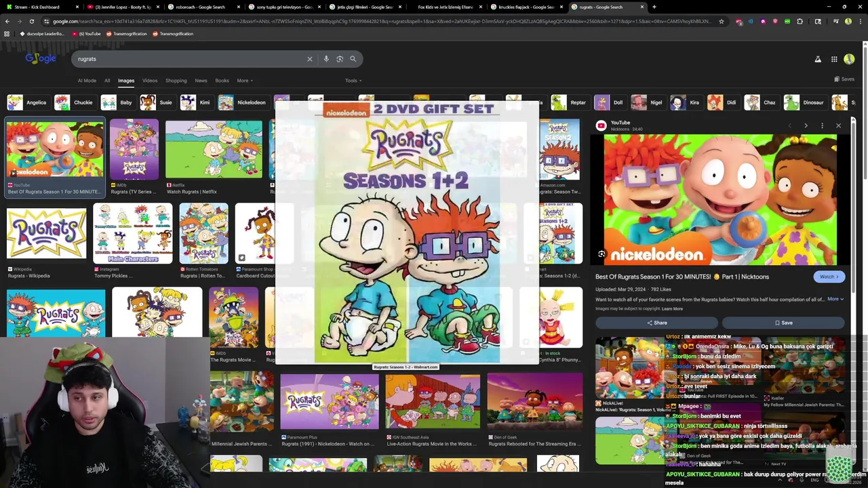Expand More of the video description
This screenshot has height=488, width=868.
pos(835,299)
